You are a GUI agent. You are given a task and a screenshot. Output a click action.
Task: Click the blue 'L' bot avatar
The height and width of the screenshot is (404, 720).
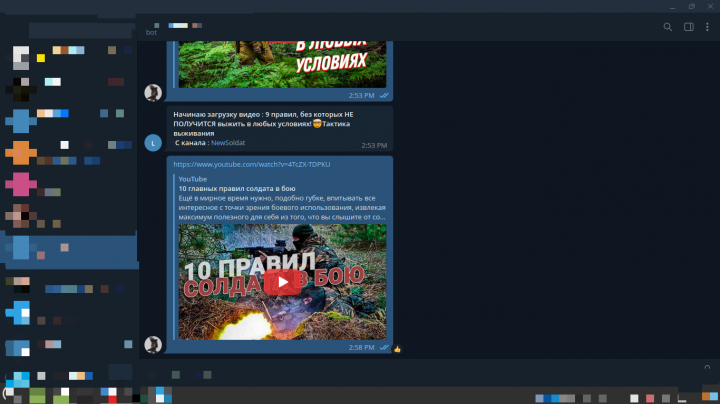tap(153, 143)
